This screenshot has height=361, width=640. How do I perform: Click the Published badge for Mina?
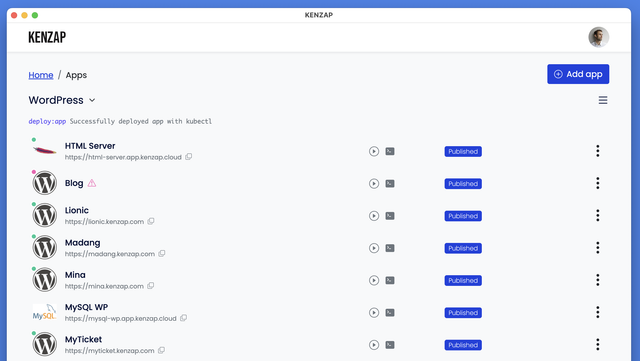(x=463, y=281)
